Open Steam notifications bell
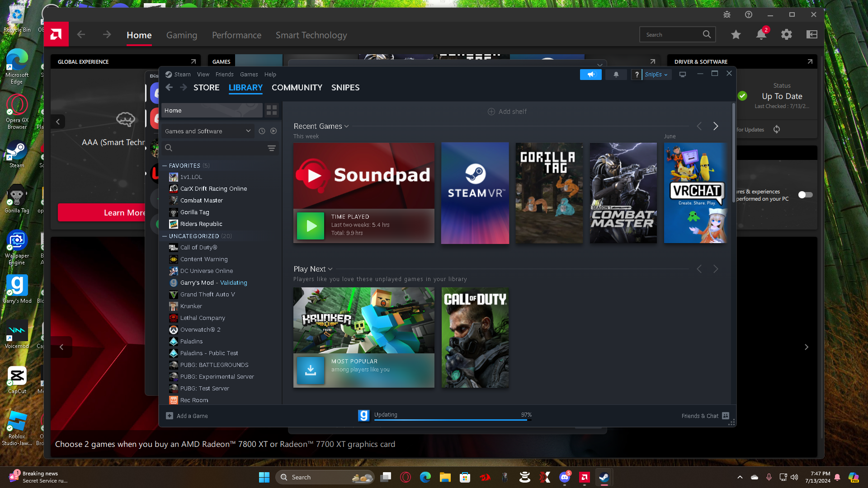This screenshot has width=868, height=488. 616,75
